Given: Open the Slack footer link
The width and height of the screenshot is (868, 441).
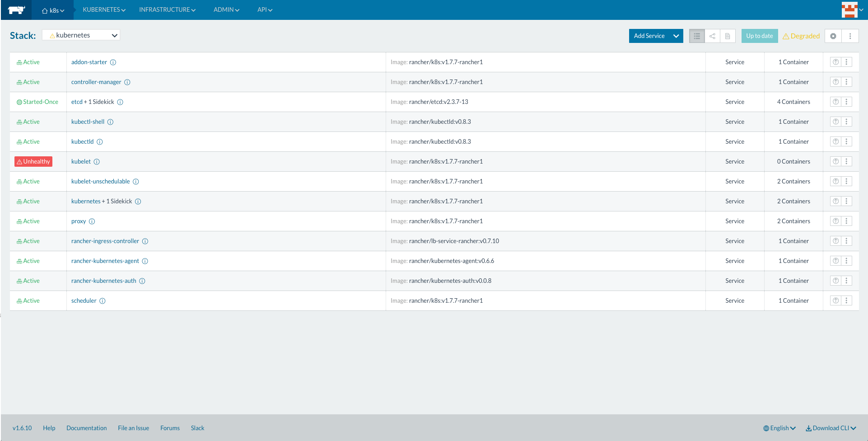Looking at the screenshot, I should tap(198, 428).
